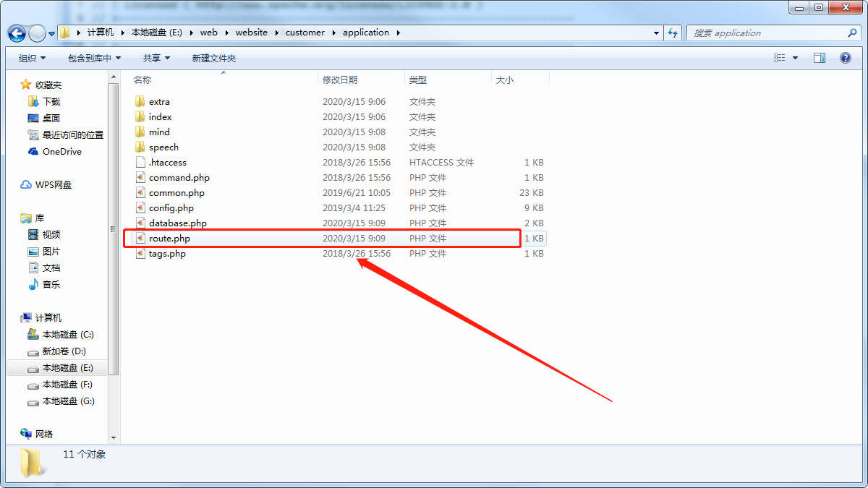
Task: Click the sidebar scrollbar up arrow
Action: pyautogui.click(x=114, y=76)
